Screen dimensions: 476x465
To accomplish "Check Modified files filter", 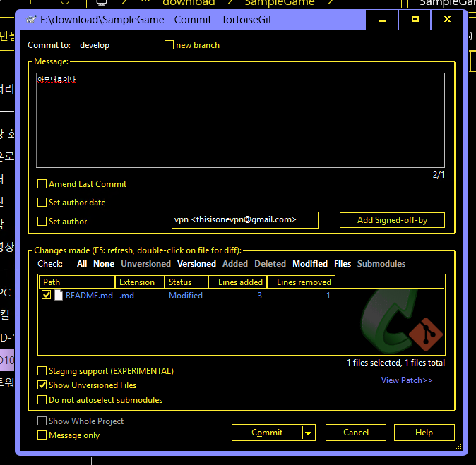I will (x=310, y=264).
